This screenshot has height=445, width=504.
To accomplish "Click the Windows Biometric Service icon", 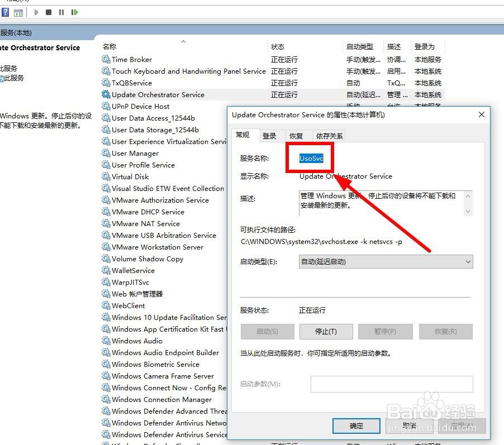I will tap(106, 364).
